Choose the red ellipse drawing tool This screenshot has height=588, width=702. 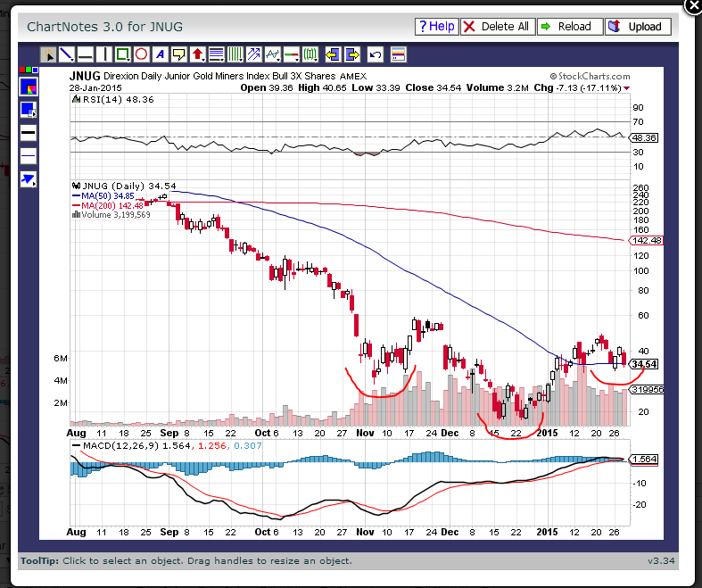pyautogui.click(x=141, y=54)
